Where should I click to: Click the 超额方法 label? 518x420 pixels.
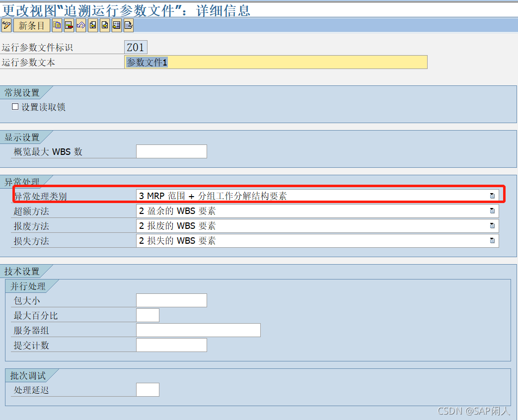click(x=31, y=211)
